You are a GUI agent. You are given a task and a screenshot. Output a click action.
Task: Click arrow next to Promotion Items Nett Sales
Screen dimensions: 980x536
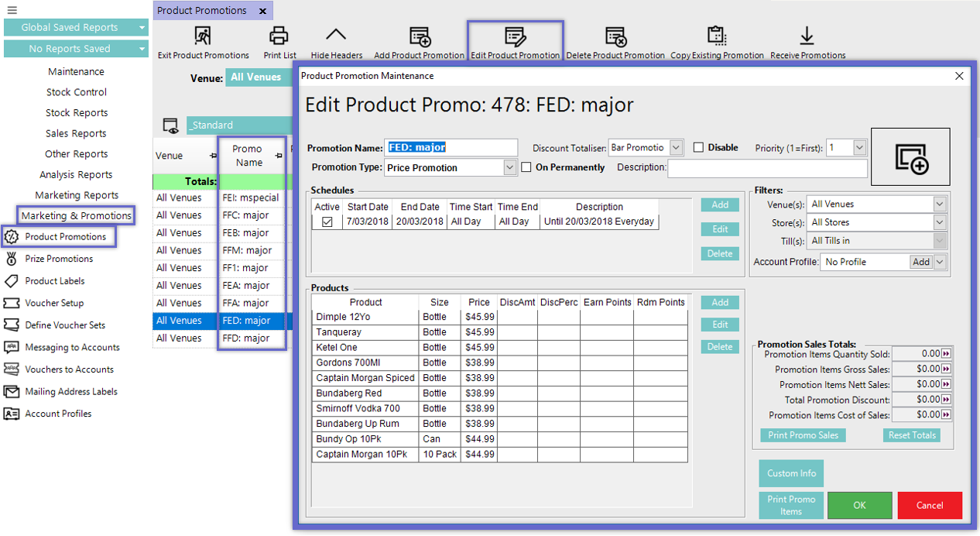[x=946, y=384]
